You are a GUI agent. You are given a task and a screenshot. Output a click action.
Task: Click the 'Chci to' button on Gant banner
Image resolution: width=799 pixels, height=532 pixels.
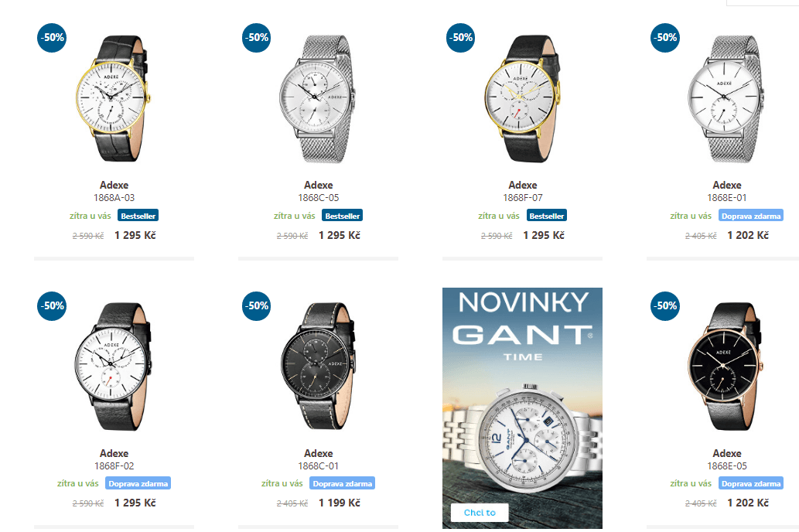point(480,513)
